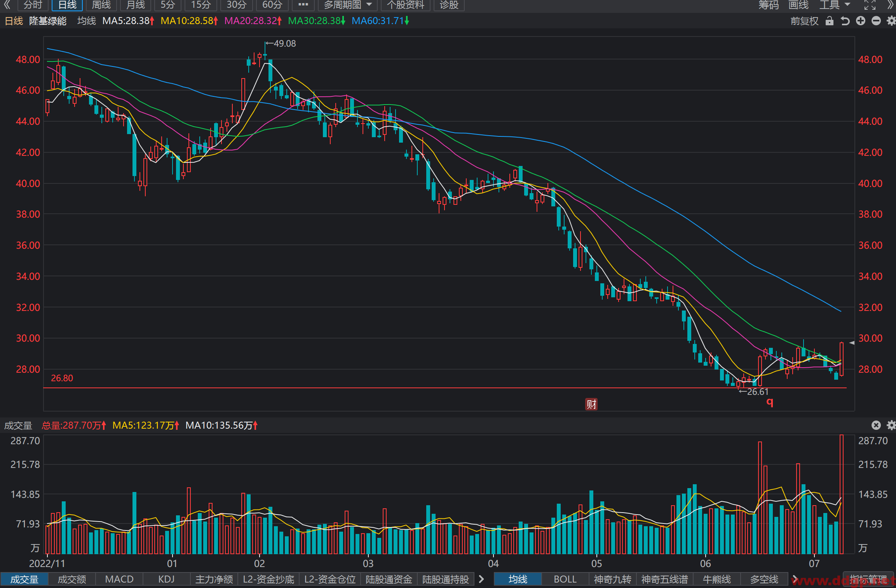This screenshot has height=588, width=896.
Task: Click the undo arrow icon in chart header
Action: tap(845, 21)
